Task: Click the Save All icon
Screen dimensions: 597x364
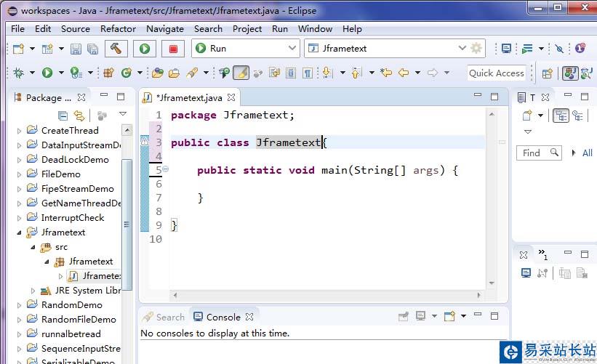Action: 92,49
